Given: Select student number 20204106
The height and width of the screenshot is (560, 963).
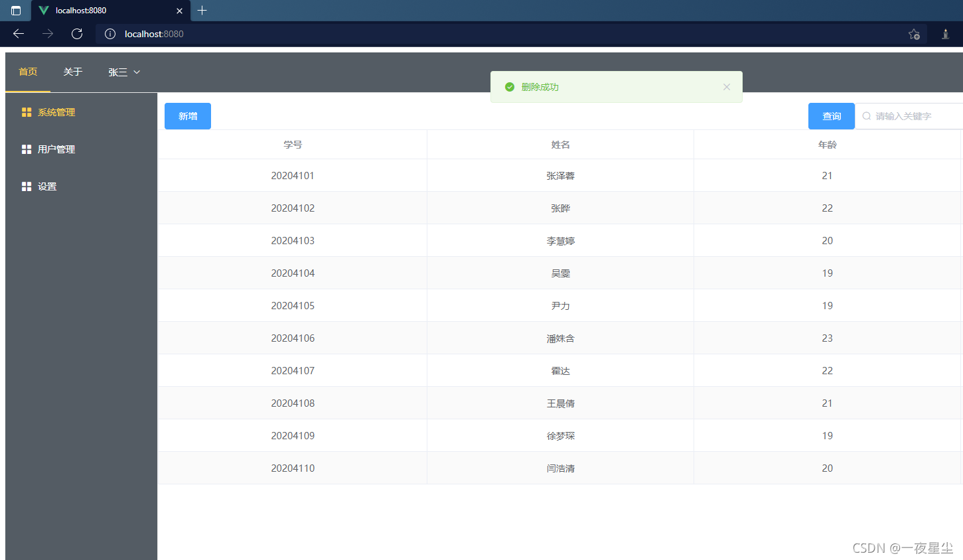Looking at the screenshot, I should (x=293, y=338).
